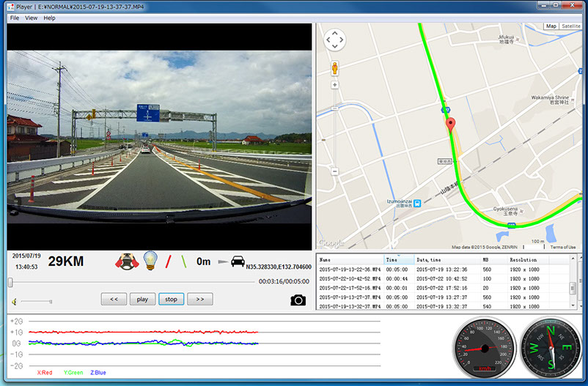
Task: Click the Z:Blue legend label
Action: pyautogui.click(x=98, y=373)
